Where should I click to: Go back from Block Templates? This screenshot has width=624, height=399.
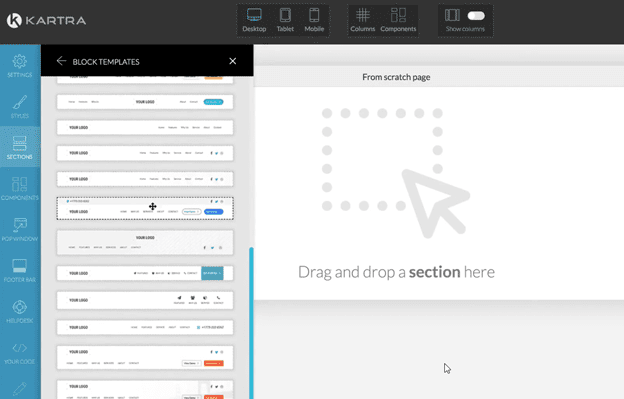61,61
